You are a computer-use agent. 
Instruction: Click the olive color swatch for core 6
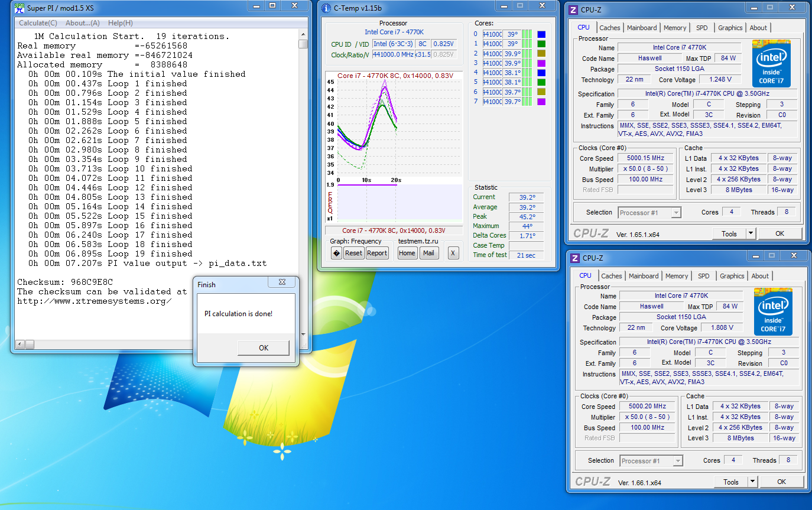click(541, 92)
